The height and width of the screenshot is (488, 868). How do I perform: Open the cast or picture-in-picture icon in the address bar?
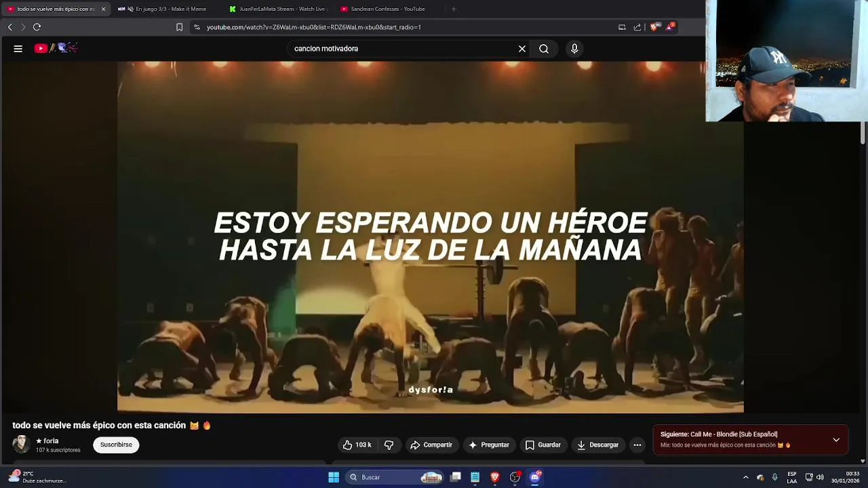pyautogui.click(x=622, y=27)
